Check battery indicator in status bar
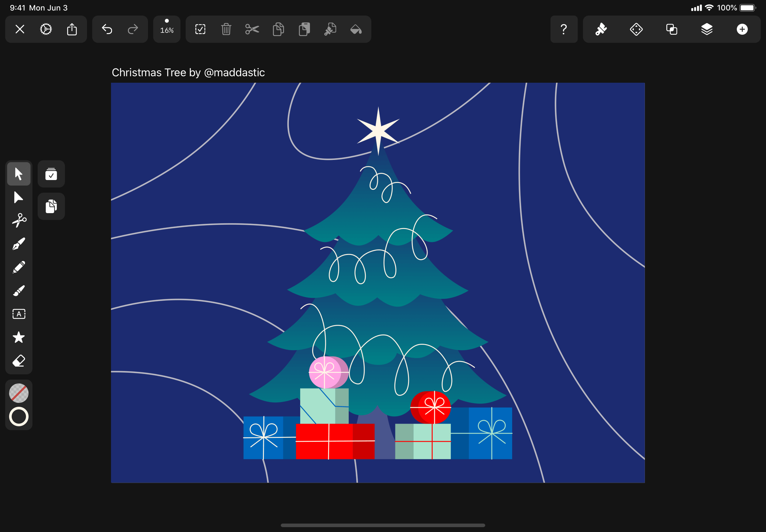This screenshot has width=766, height=532. [747, 8]
